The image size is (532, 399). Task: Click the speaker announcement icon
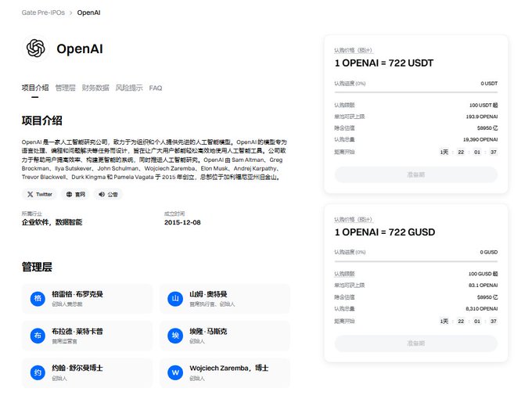click(102, 194)
